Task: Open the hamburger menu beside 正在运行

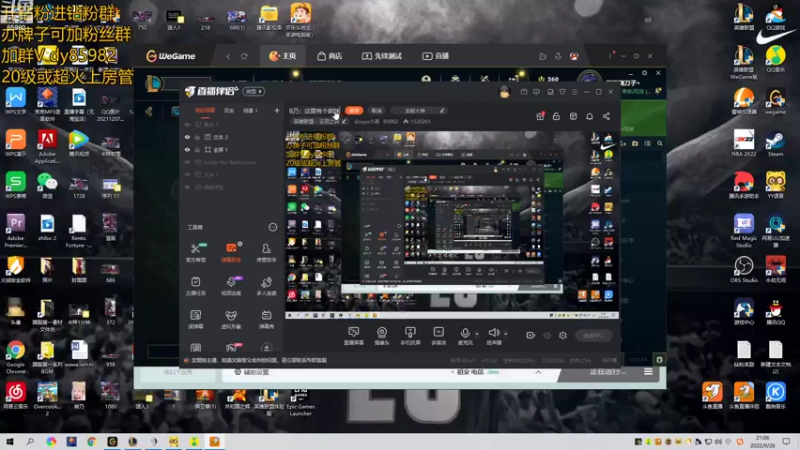Action: [x=648, y=372]
